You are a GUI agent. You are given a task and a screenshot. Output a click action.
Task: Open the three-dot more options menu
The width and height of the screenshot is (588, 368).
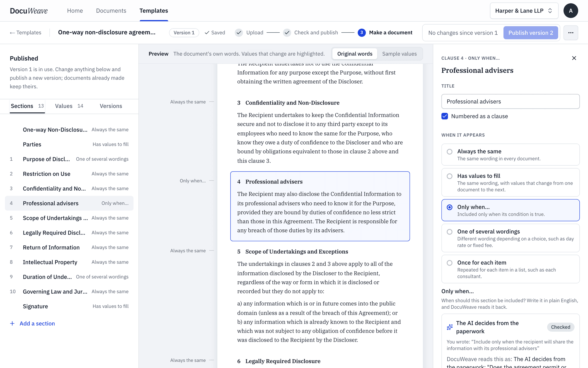click(571, 33)
